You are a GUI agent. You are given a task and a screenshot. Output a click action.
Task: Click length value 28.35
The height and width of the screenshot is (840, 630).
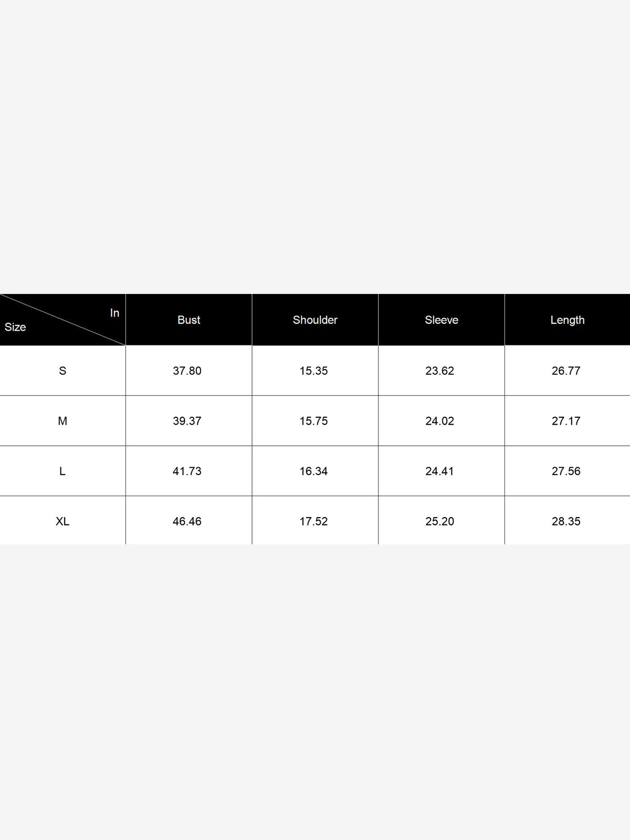tap(566, 521)
